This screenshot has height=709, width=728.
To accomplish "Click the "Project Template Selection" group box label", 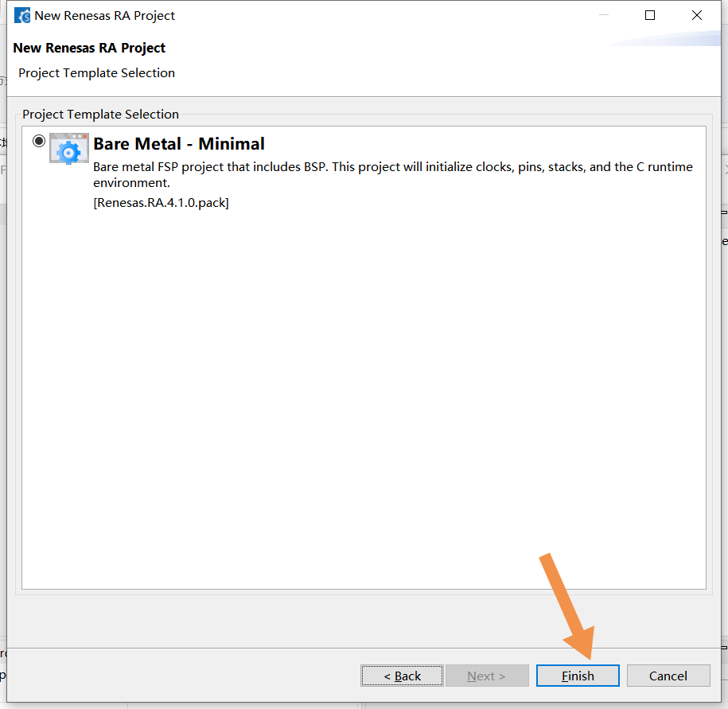I will 101,115.
